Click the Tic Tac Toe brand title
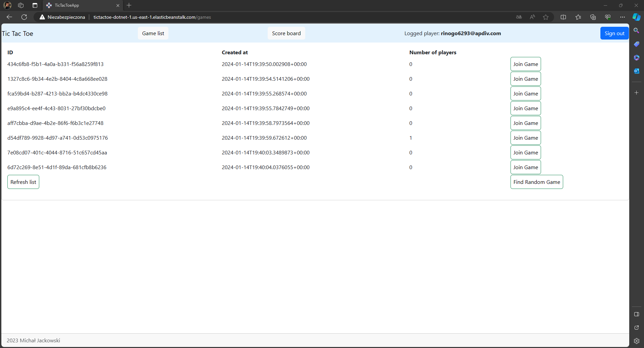 [17, 33]
